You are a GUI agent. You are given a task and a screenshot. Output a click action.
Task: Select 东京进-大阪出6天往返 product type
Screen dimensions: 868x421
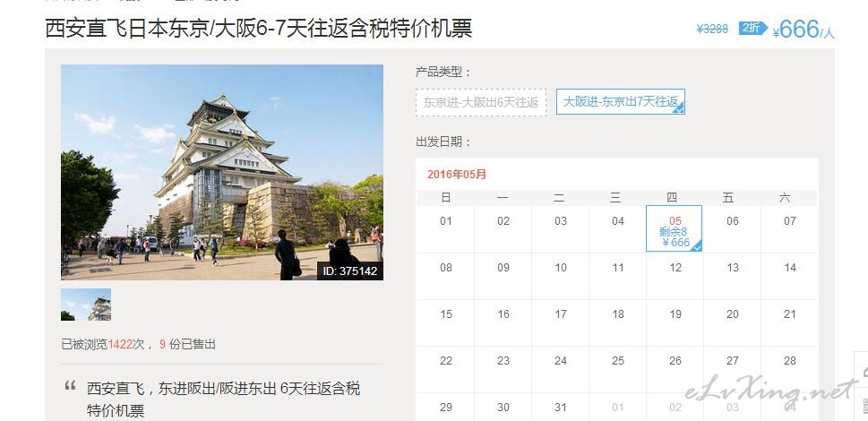tap(480, 102)
